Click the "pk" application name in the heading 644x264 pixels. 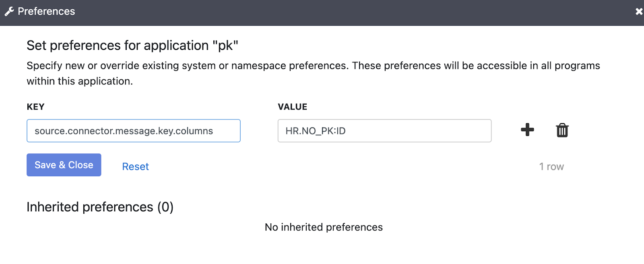coord(225,45)
